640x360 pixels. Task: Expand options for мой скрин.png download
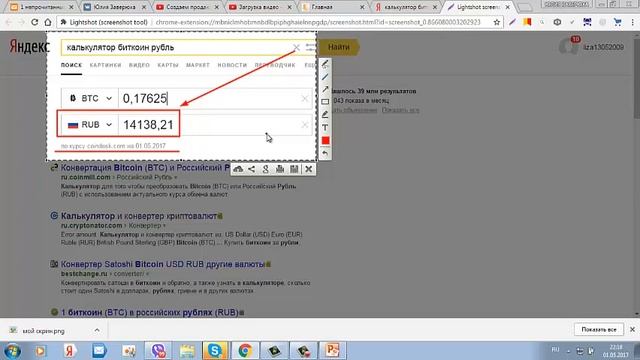click(97, 330)
